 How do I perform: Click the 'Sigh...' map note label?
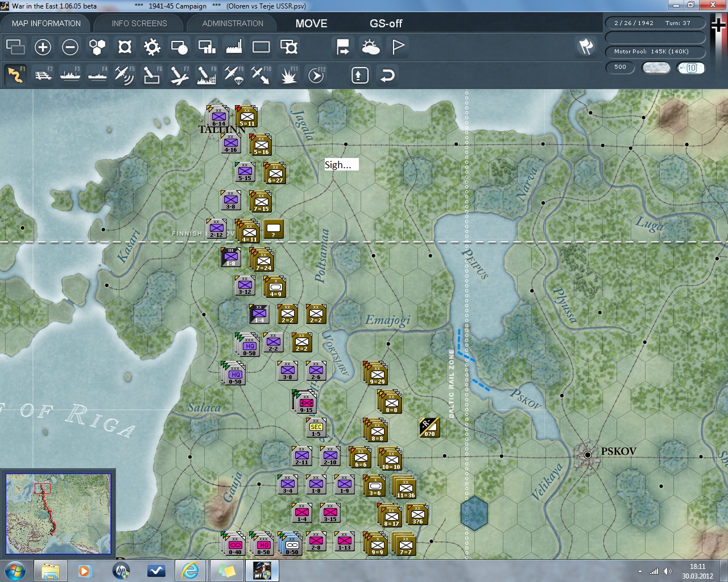point(341,165)
